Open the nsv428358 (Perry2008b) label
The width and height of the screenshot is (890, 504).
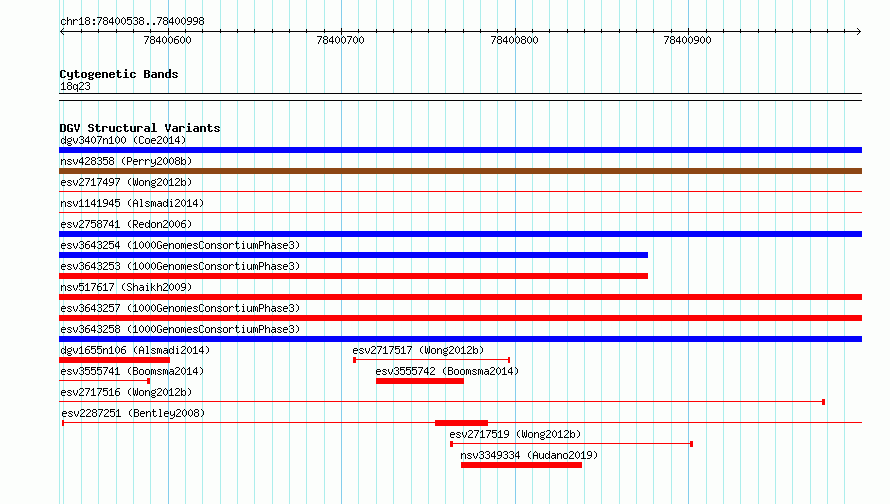coord(126,161)
